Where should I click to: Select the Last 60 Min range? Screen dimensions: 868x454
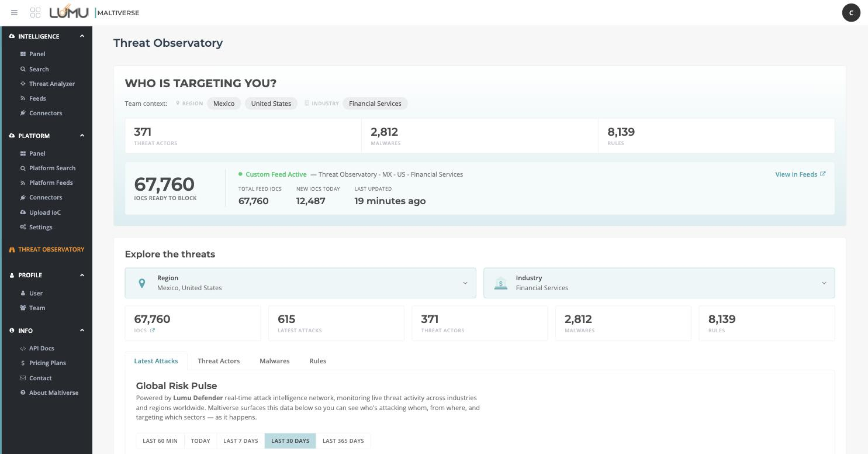point(160,441)
